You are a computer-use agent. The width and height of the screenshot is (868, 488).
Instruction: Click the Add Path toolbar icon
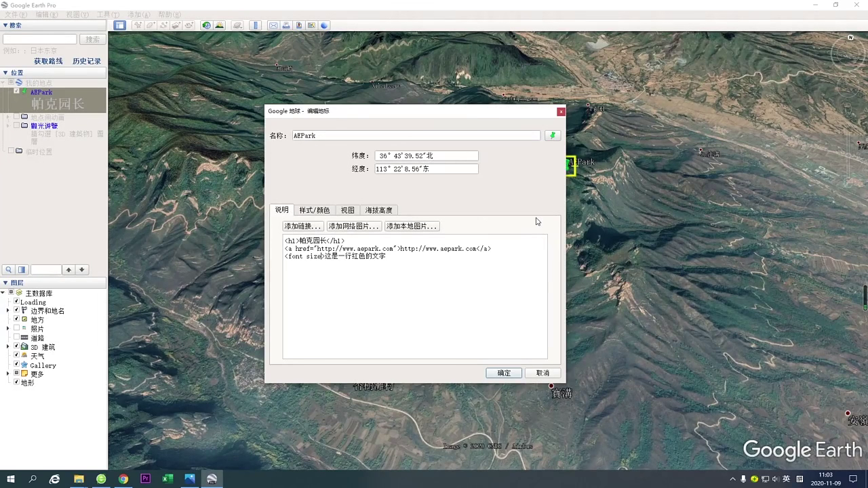click(163, 25)
